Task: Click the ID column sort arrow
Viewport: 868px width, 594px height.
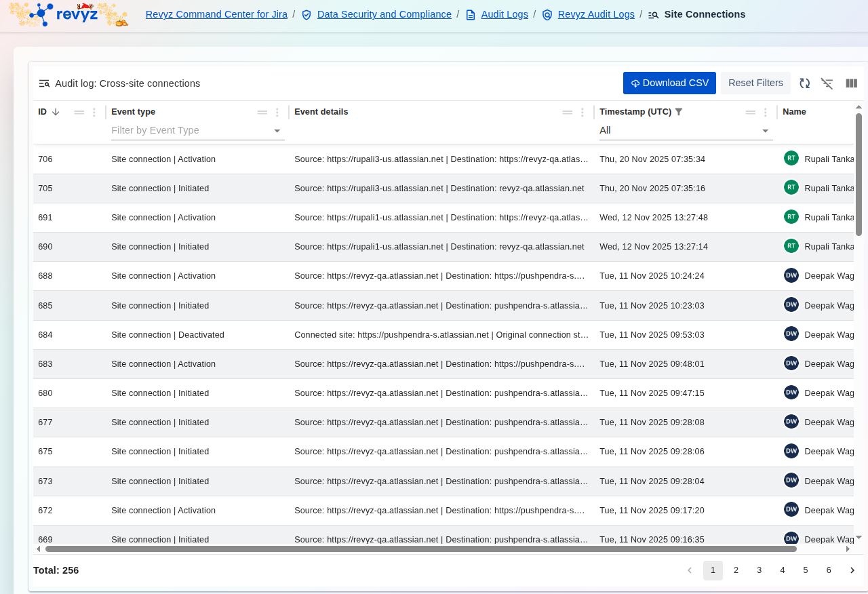Action: click(x=56, y=112)
